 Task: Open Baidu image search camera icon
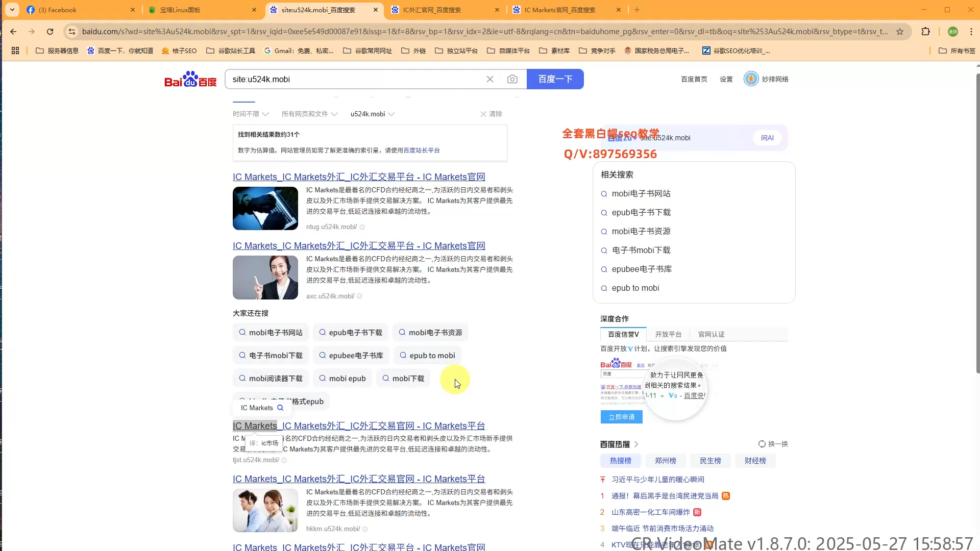point(512,79)
